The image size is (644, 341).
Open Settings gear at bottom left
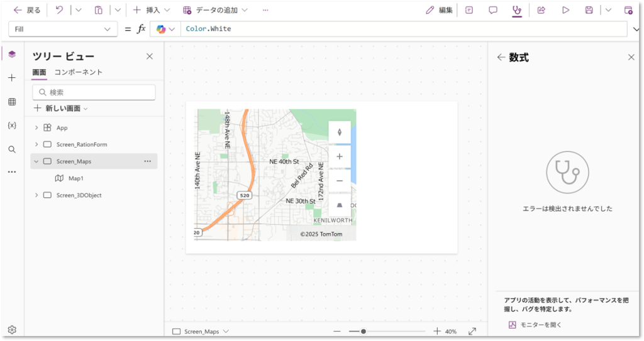[x=12, y=330]
